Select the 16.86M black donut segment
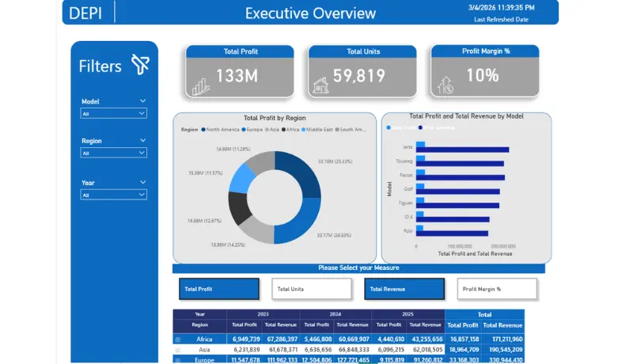This screenshot has height=364, width=633. click(x=238, y=207)
